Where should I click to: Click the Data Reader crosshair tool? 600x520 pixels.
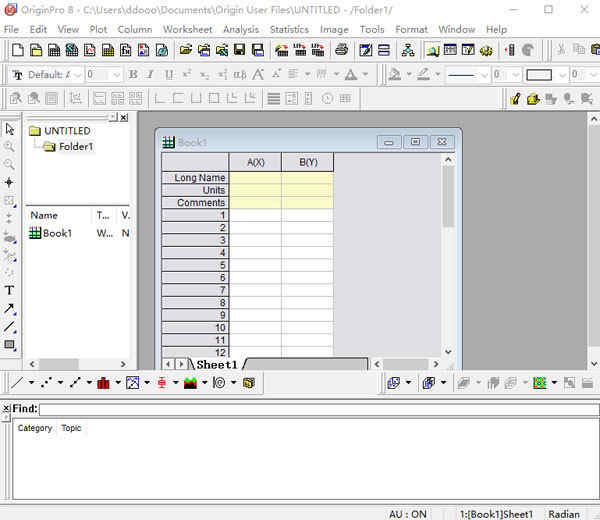click(x=10, y=183)
